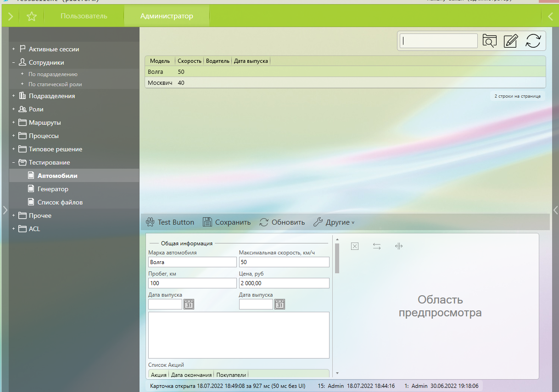Switch to the Пользователь tab
This screenshot has width=559, height=392.
click(x=84, y=16)
